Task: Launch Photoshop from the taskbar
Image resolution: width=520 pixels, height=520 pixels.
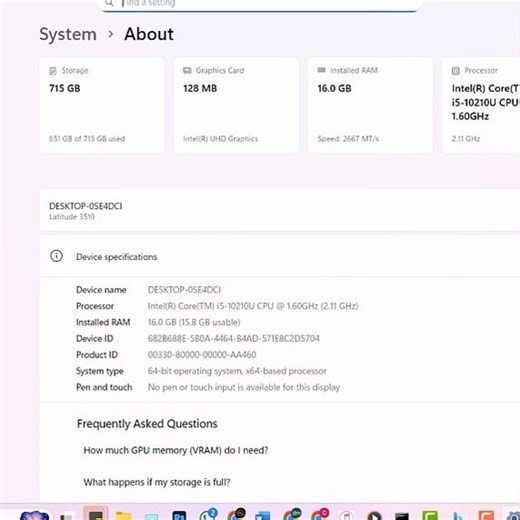Action: tap(179, 516)
